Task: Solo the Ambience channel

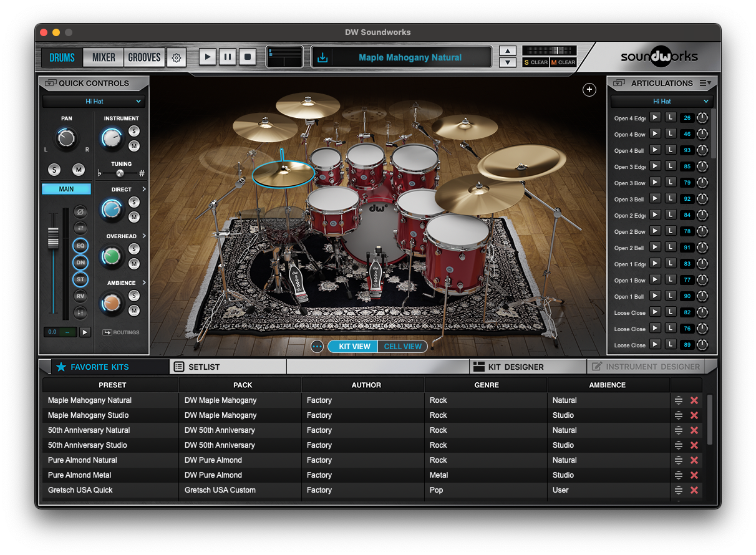Action: [133, 296]
